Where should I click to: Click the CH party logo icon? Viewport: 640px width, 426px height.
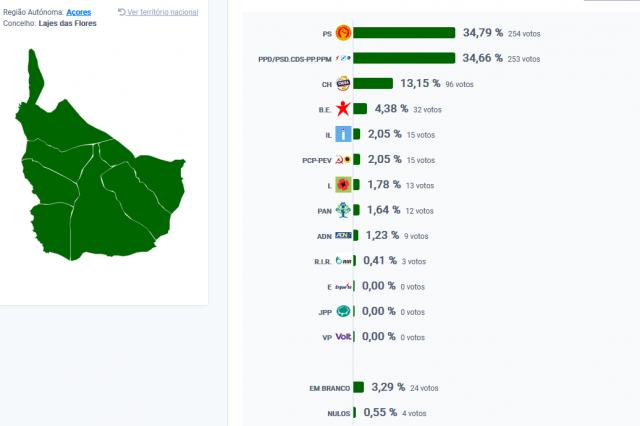tap(343, 84)
